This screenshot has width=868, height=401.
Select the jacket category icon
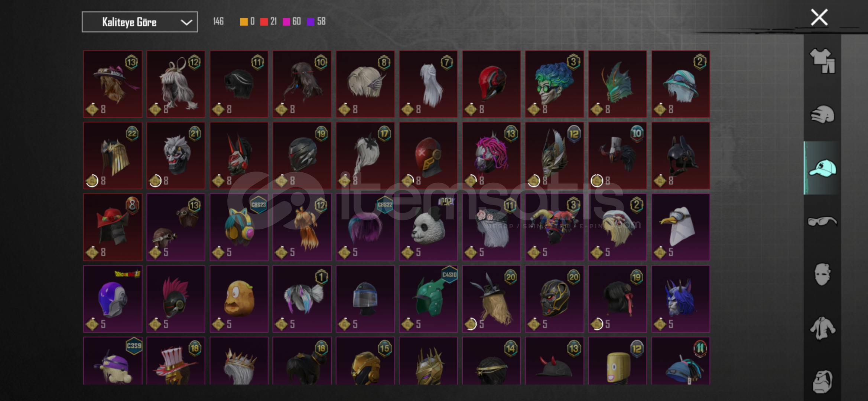[822, 328]
